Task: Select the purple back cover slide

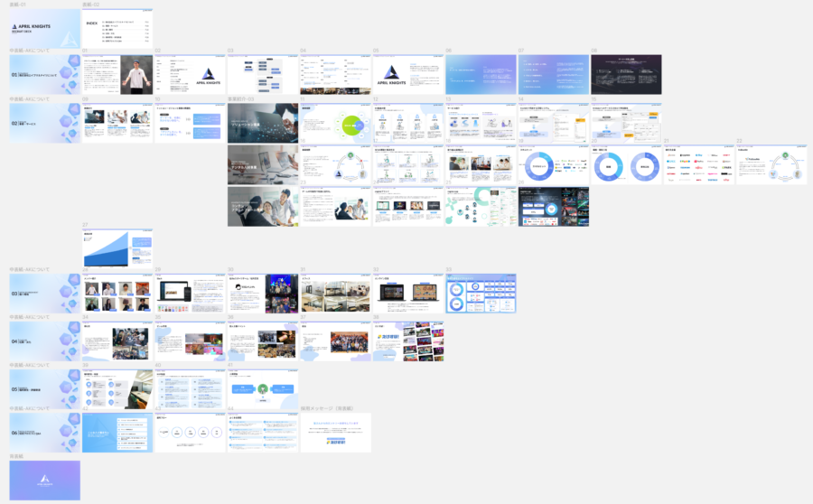Action: (44, 480)
